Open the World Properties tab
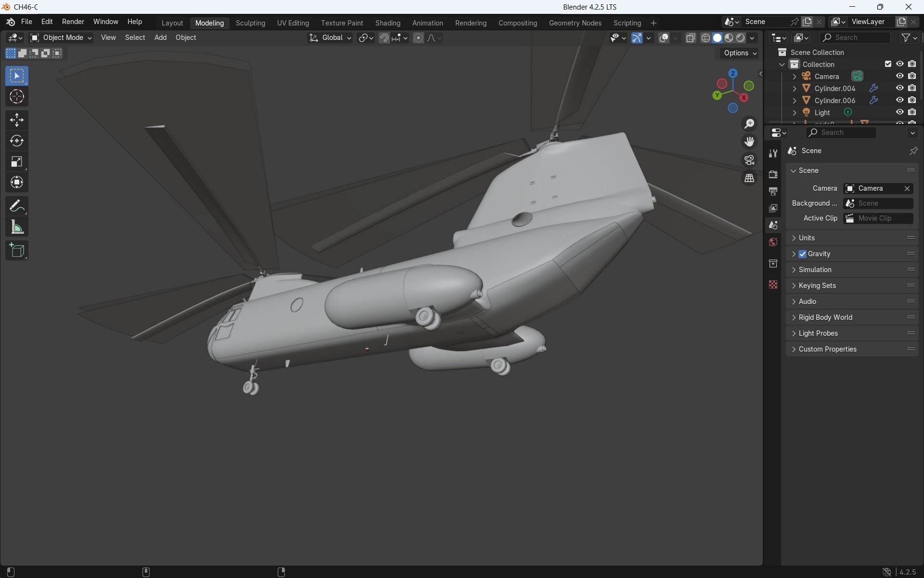The image size is (924, 578). [x=773, y=242]
